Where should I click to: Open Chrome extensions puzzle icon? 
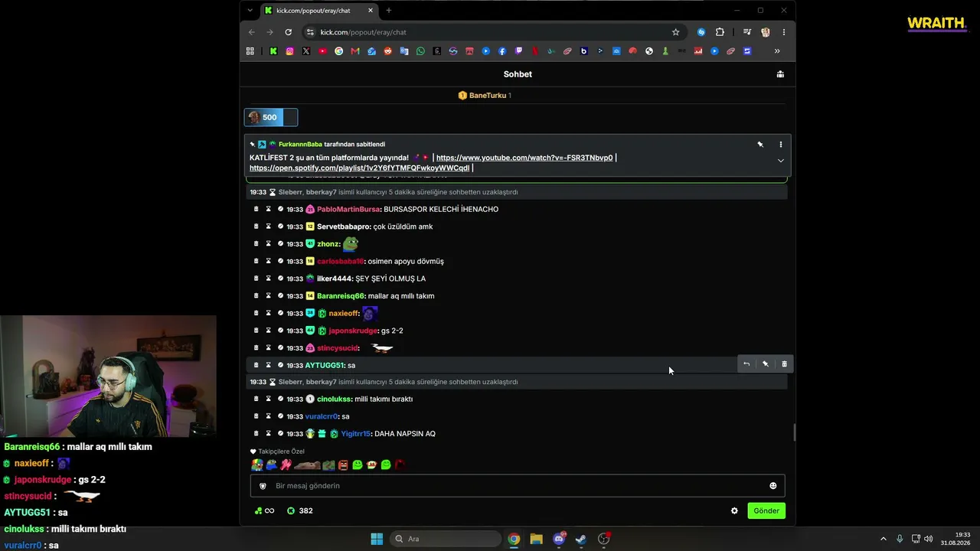(x=720, y=32)
